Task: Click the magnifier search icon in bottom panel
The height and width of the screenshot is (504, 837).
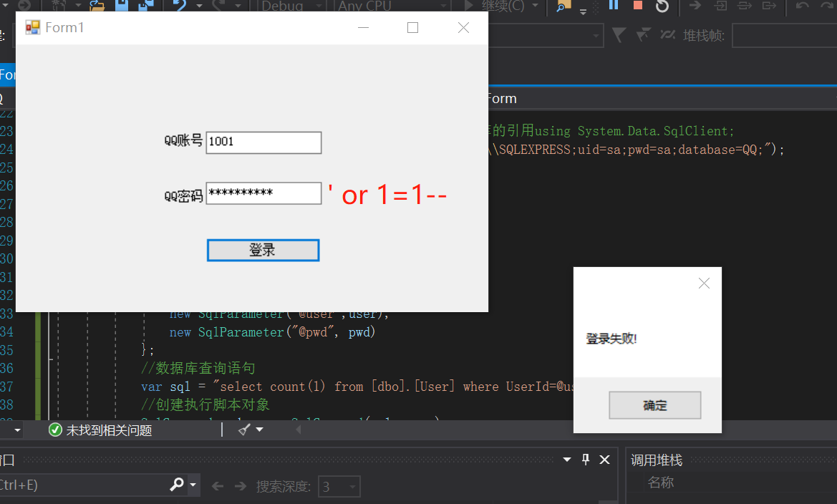Action: click(177, 485)
